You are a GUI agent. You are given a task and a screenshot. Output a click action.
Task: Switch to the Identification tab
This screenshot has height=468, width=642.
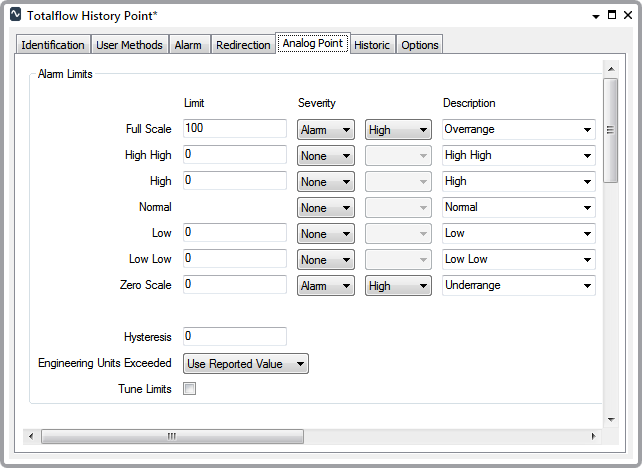[x=53, y=45]
